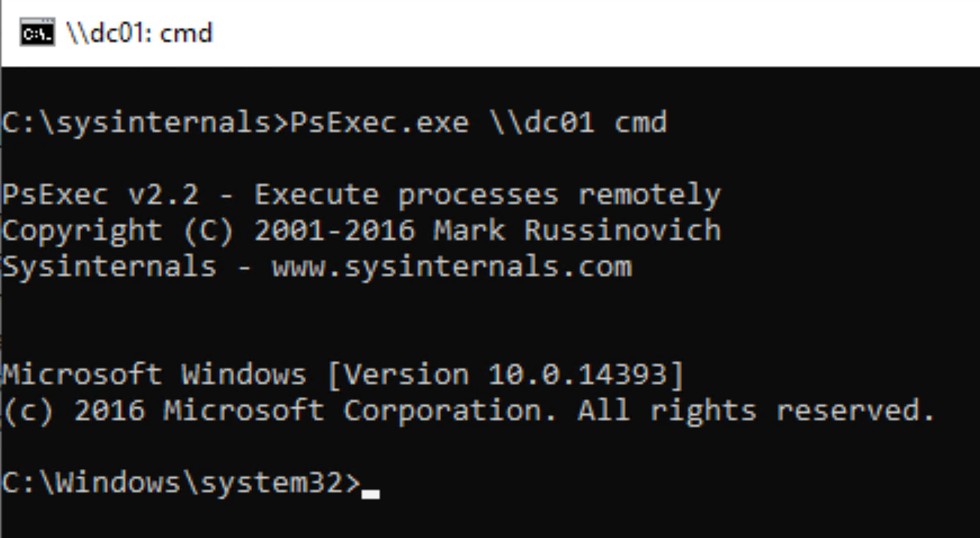Screen dimensions: 980x538
Task: Click the "Mark Russinovich" name
Action: point(576,230)
